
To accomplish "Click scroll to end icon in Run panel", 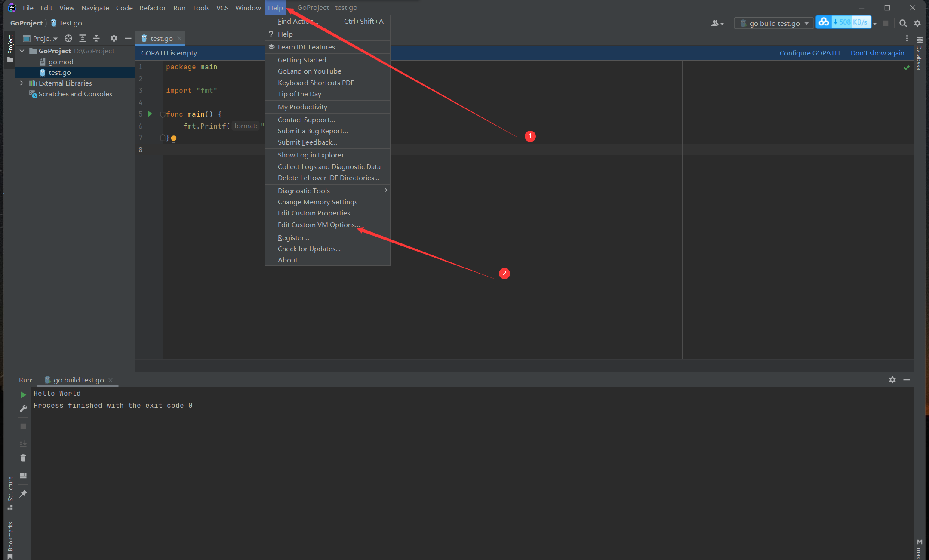I will point(23,443).
